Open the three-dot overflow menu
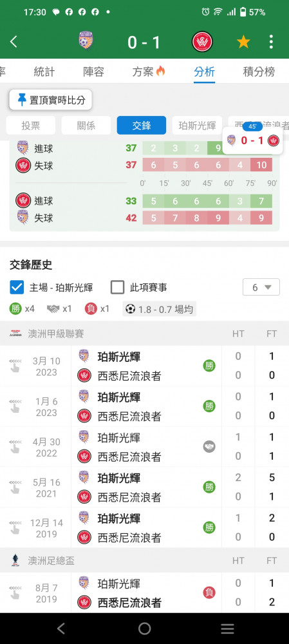Screen dimensions: 289x644 271,42
